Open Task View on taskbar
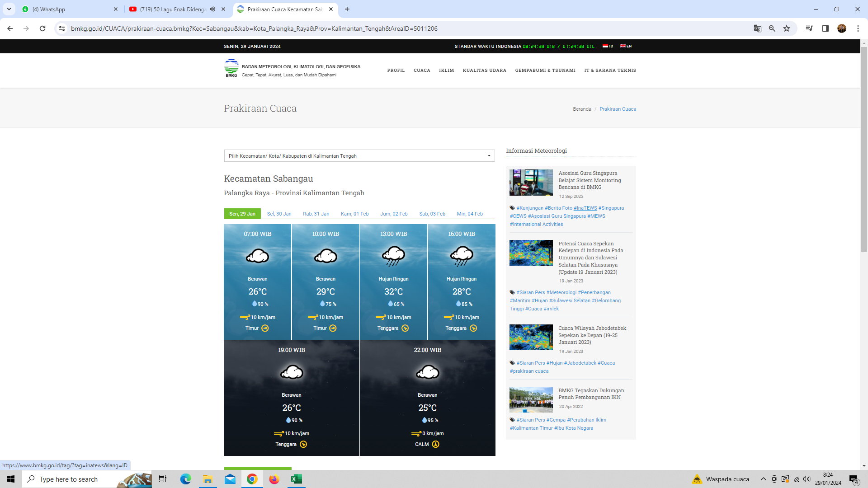 point(163,479)
